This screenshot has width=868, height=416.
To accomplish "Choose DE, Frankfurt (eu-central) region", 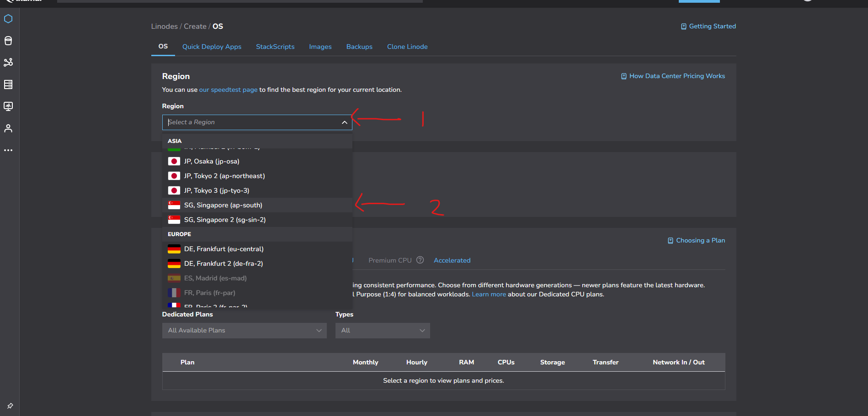I will pyautogui.click(x=257, y=249).
